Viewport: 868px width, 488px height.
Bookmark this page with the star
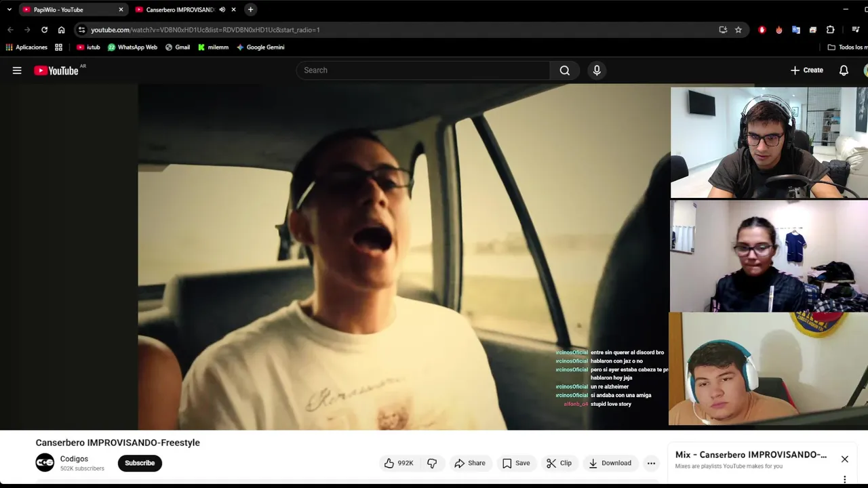tap(738, 30)
